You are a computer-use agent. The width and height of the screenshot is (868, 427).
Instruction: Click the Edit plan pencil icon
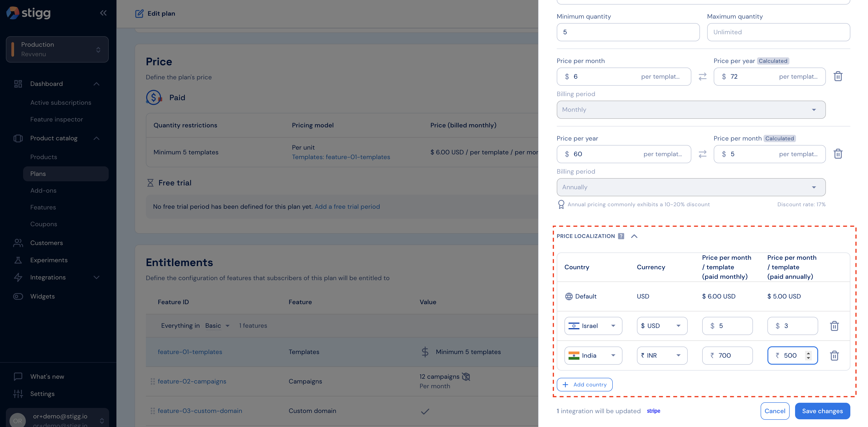pyautogui.click(x=139, y=14)
